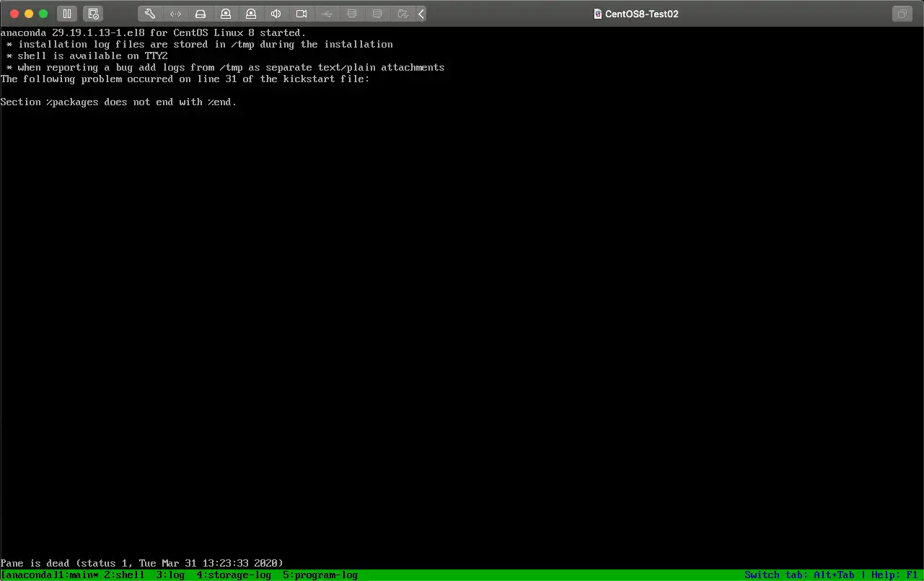Viewport: 924px width, 581px height.
Task: Click the hard disk device icon
Action: [201, 14]
